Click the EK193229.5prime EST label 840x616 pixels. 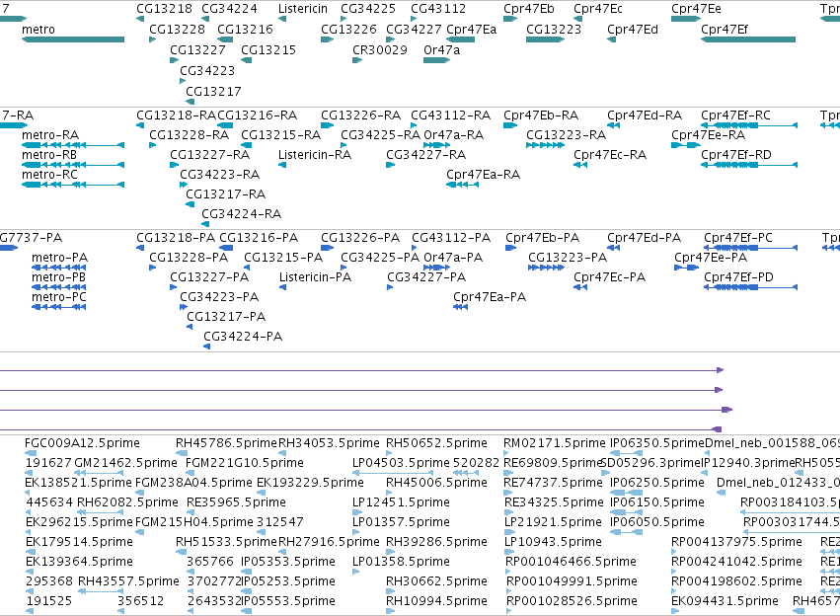click(310, 483)
